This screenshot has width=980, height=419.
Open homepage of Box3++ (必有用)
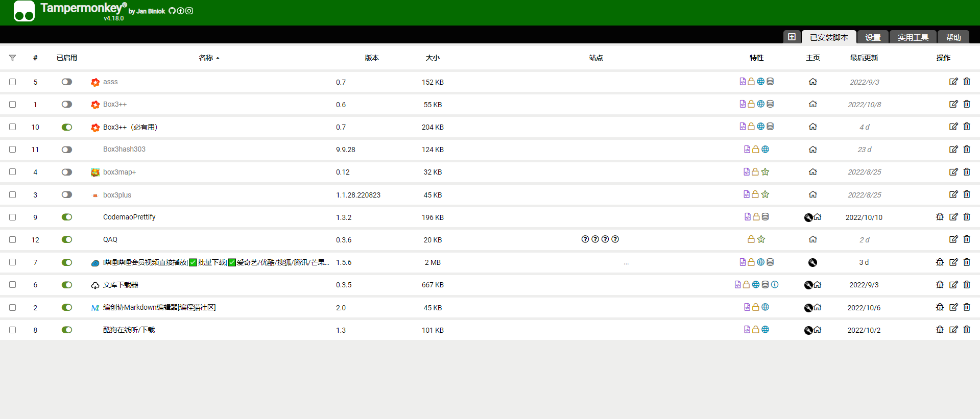[x=813, y=127]
